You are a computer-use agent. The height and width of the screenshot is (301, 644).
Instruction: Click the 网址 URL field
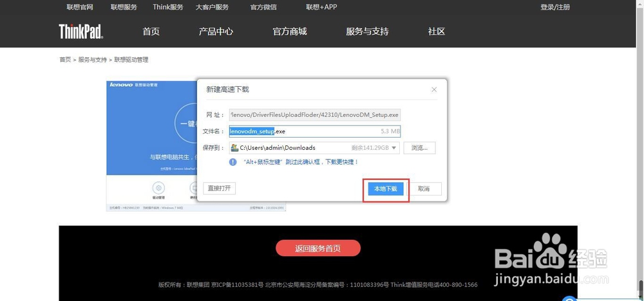[315, 115]
